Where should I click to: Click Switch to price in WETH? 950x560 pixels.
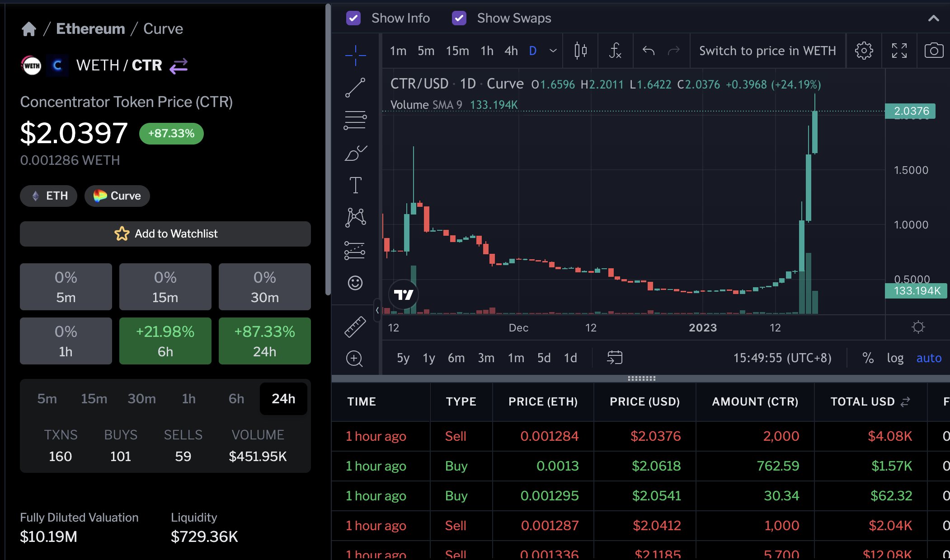(767, 51)
